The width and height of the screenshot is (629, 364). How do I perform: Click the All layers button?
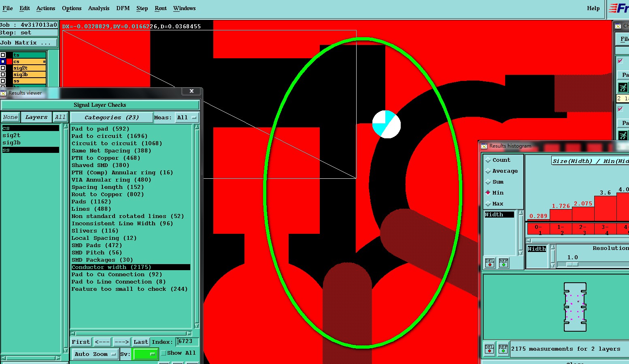pos(60,117)
